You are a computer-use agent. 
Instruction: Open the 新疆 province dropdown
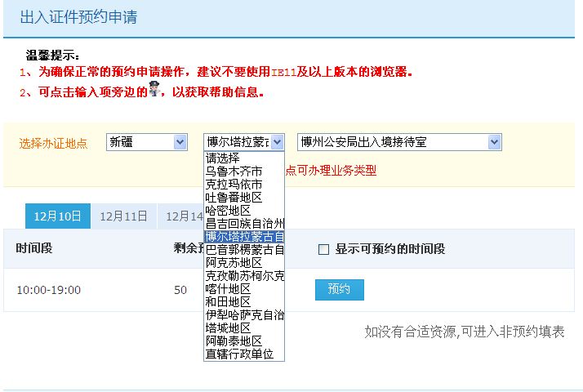pyautogui.click(x=147, y=142)
